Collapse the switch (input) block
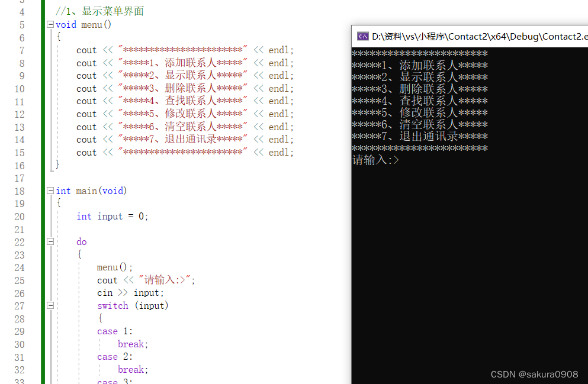This screenshot has width=588, height=384. pos(50,306)
